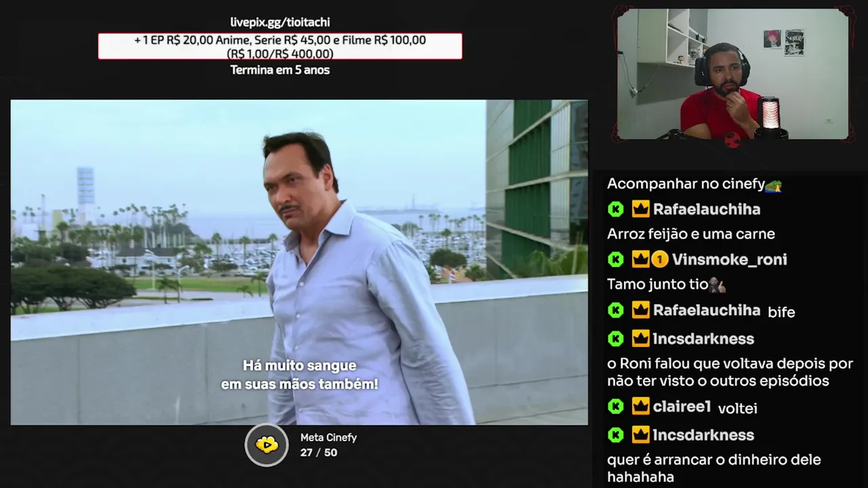The image size is (868, 488).
Task: Click chat message 'bife'
Action: tap(781, 312)
